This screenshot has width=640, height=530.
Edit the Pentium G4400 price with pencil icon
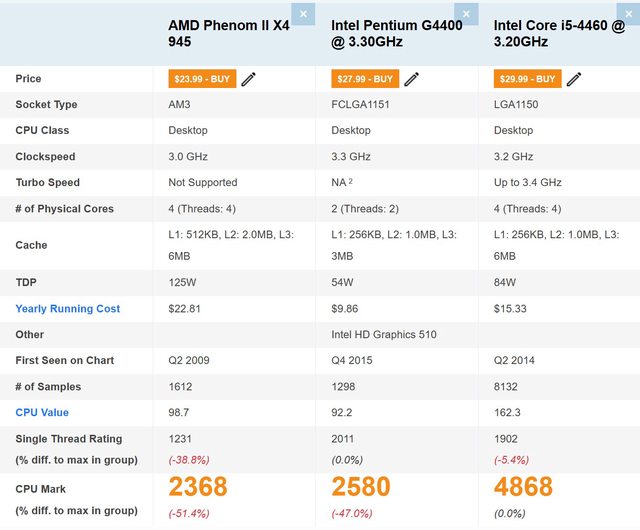(412, 79)
